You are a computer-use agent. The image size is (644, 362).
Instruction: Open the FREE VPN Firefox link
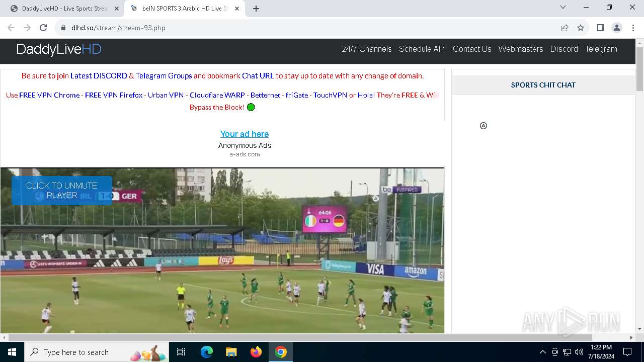[x=114, y=95]
